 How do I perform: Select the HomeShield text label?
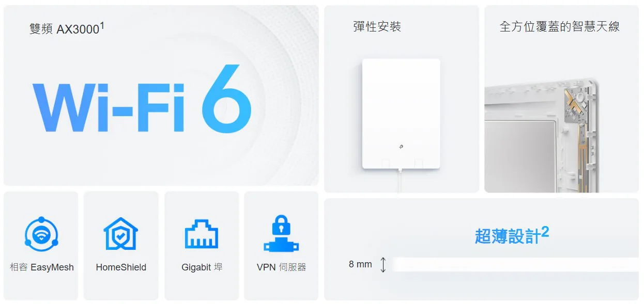(x=121, y=267)
